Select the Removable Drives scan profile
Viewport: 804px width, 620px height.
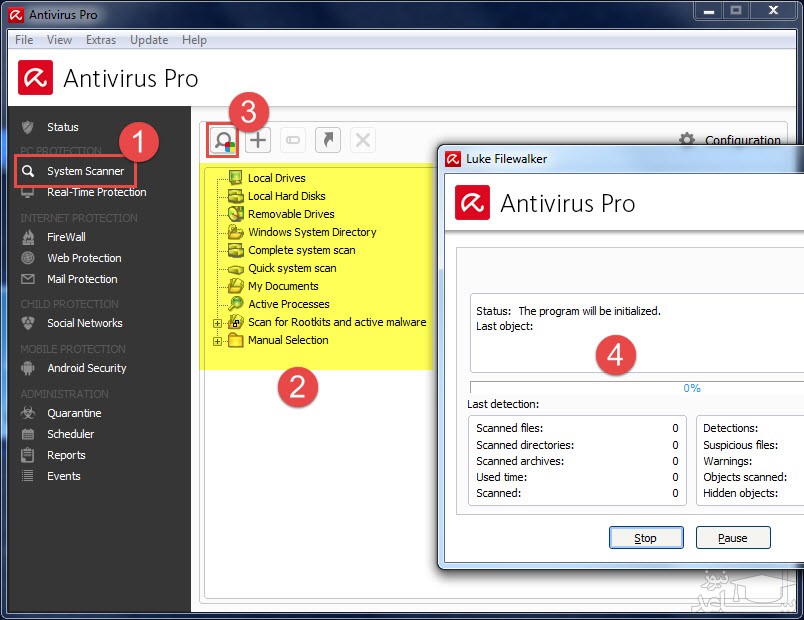pyautogui.click(x=291, y=214)
